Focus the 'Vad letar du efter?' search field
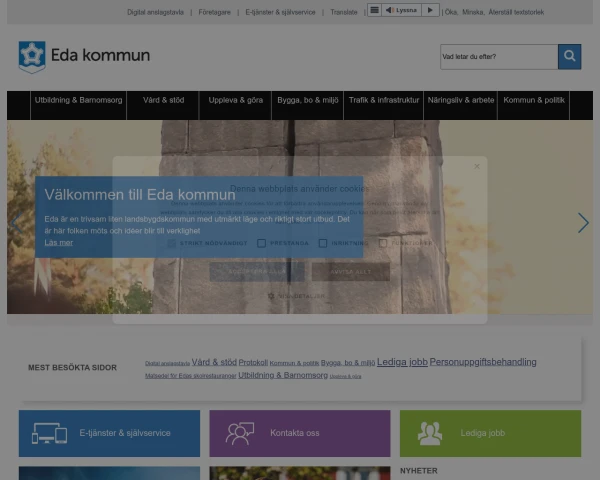 pos(499,57)
